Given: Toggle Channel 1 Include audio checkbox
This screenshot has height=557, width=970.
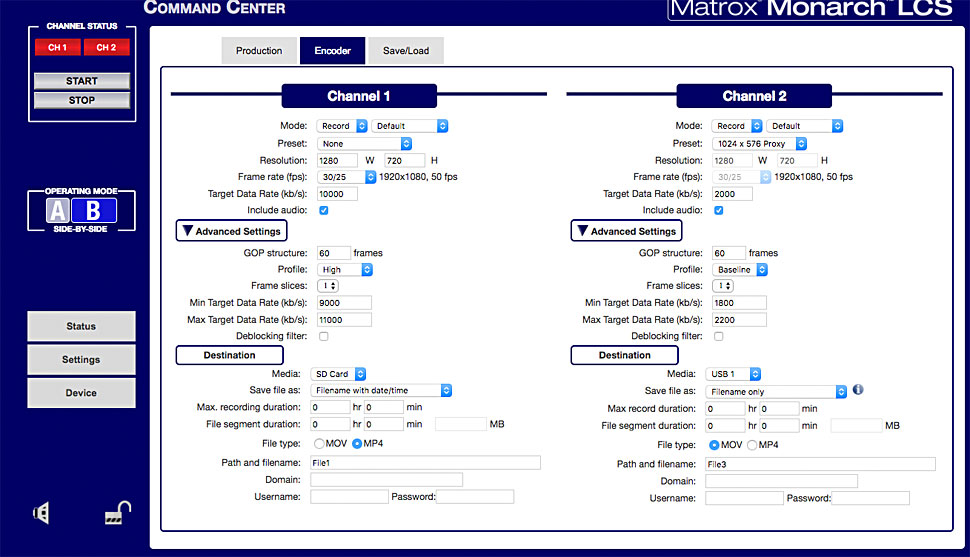Looking at the screenshot, I should pyautogui.click(x=324, y=210).
